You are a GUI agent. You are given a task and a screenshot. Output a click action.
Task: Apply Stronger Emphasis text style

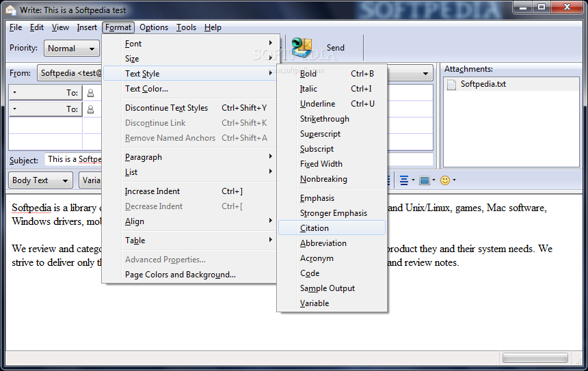(332, 213)
